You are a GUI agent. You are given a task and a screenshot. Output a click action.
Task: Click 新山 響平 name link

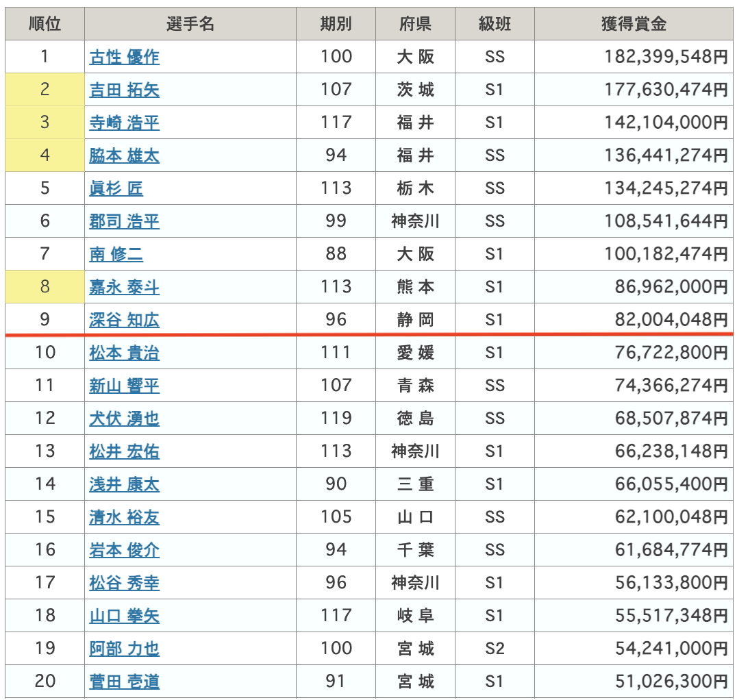124,386
